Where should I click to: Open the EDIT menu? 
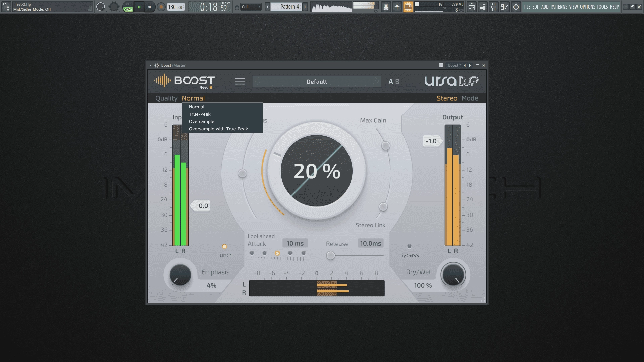click(536, 7)
